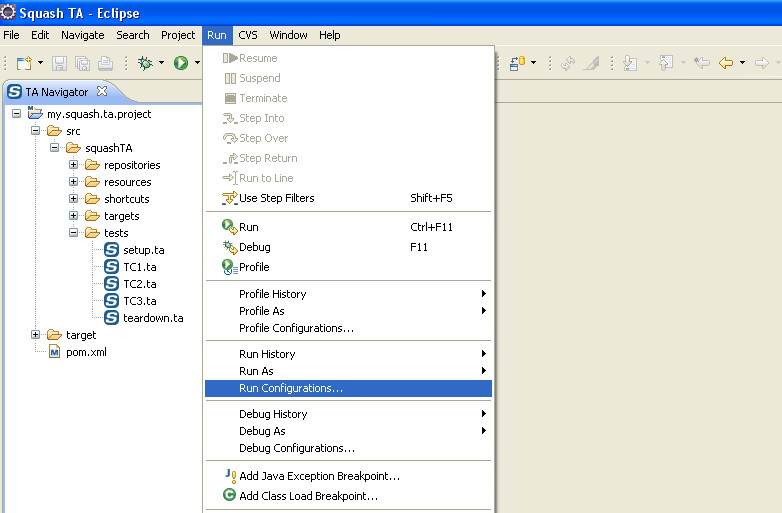782x513 pixels.
Task: Click the Debug bug toolbar icon
Action: point(145,63)
